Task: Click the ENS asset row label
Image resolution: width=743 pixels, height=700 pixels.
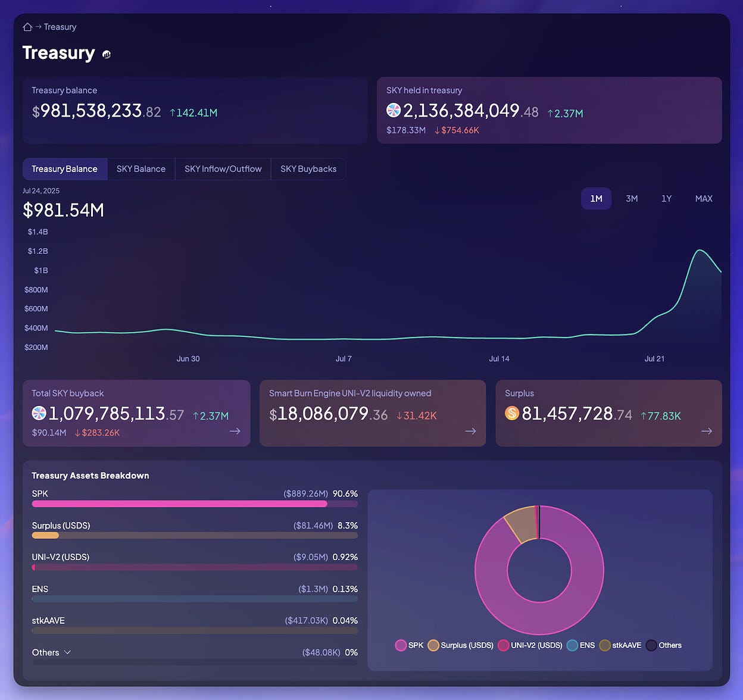Action: [x=40, y=589]
